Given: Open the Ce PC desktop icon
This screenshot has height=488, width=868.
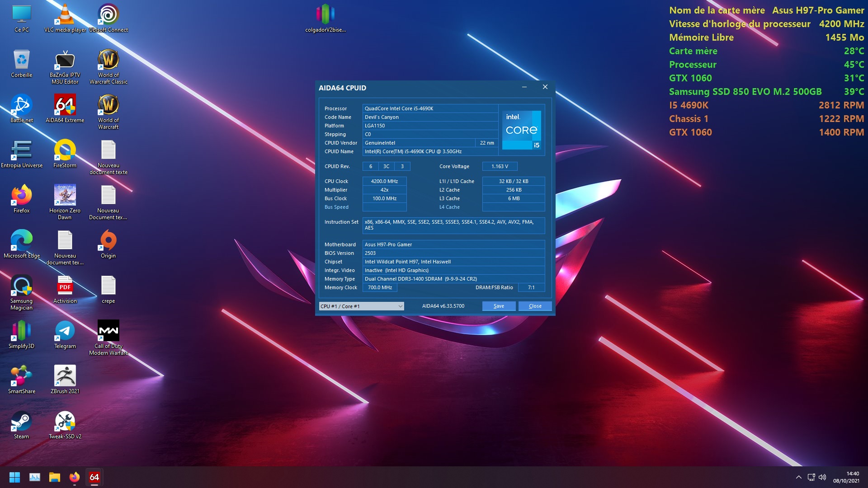Looking at the screenshot, I should click(21, 18).
